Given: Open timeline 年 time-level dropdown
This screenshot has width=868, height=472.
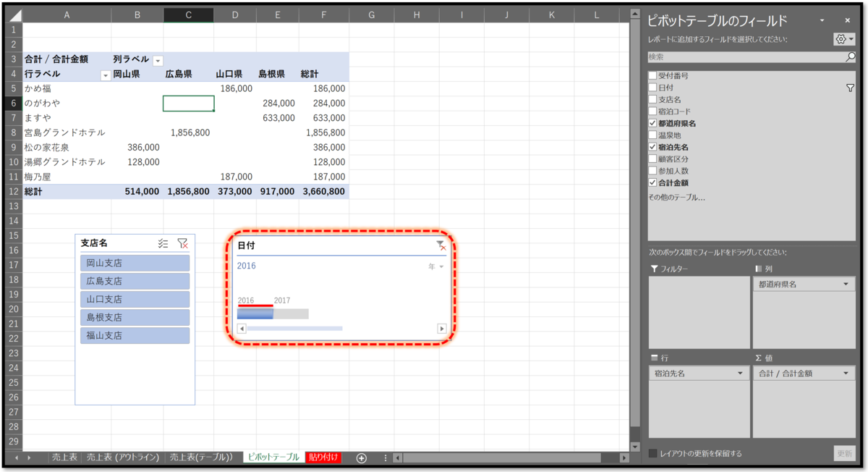Looking at the screenshot, I should [x=436, y=266].
